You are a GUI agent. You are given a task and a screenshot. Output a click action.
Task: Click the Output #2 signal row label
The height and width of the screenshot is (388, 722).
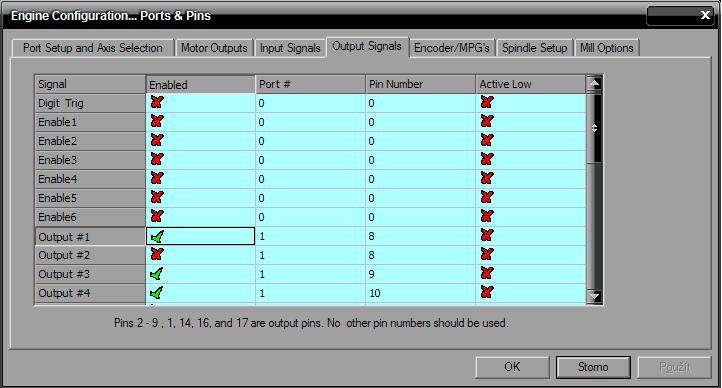coord(90,255)
